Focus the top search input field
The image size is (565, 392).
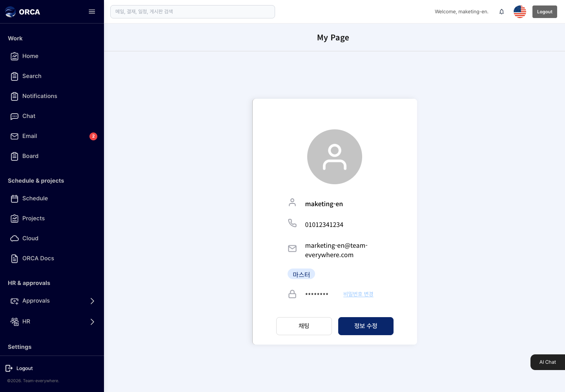click(193, 12)
